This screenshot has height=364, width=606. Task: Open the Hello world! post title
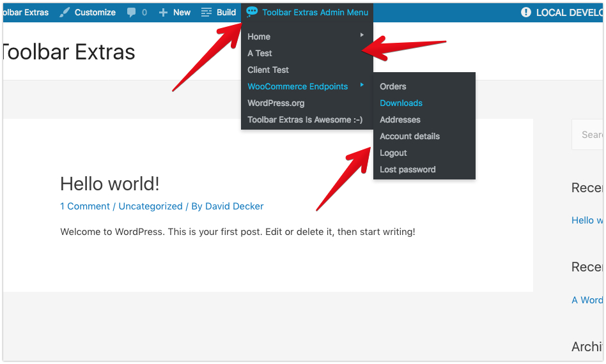click(110, 184)
